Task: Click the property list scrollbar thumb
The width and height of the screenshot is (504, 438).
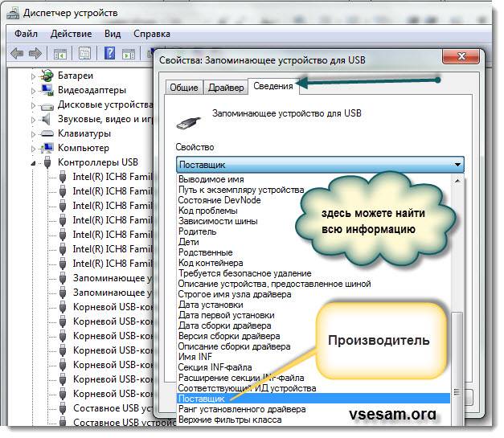Action: click(457, 369)
